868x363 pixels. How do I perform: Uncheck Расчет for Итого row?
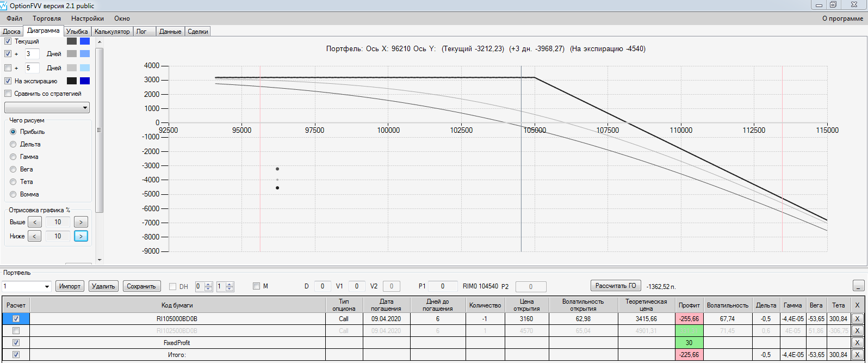[x=16, y=355]
